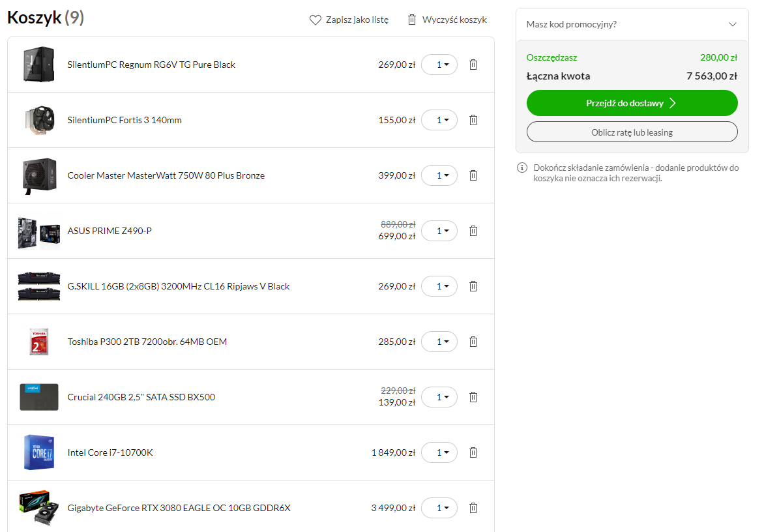764x532 pixels.
Task: Open quantity selector for Toshiba P300 2TB
Action: click(x=439, y=342)
